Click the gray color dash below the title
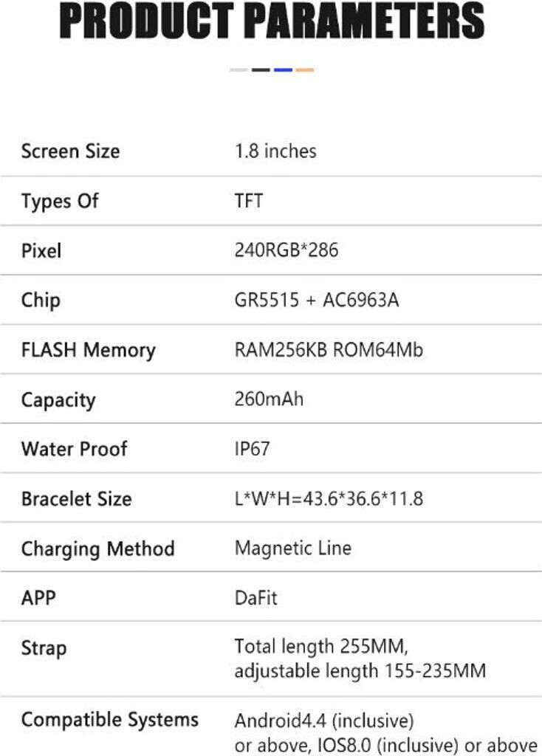Viewport: 542px width, 756px height. [x=239, y=70]
